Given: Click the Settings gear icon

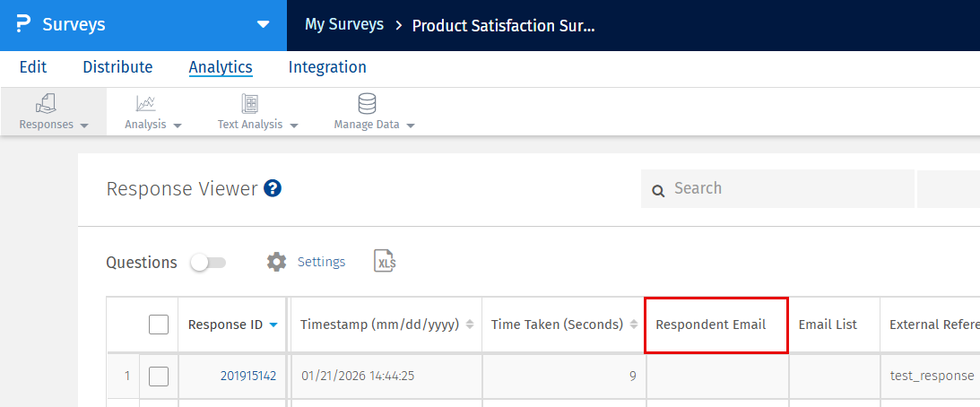Looking at the screenshot, I should [x=277, y=262].
